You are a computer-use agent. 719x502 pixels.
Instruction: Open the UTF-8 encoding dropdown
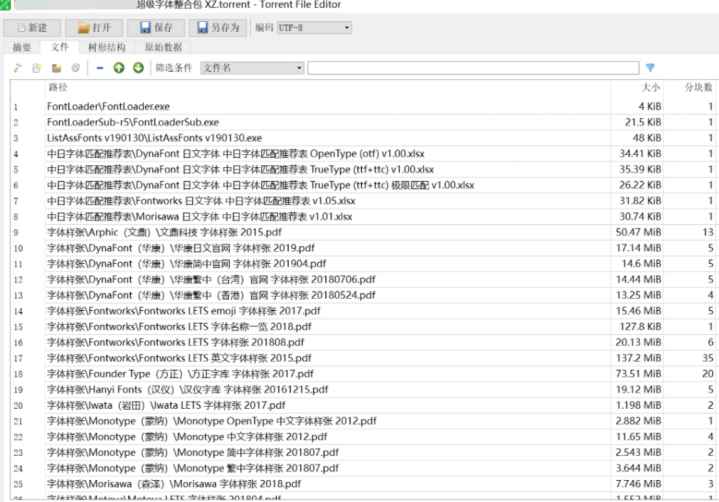coord(314,27)
